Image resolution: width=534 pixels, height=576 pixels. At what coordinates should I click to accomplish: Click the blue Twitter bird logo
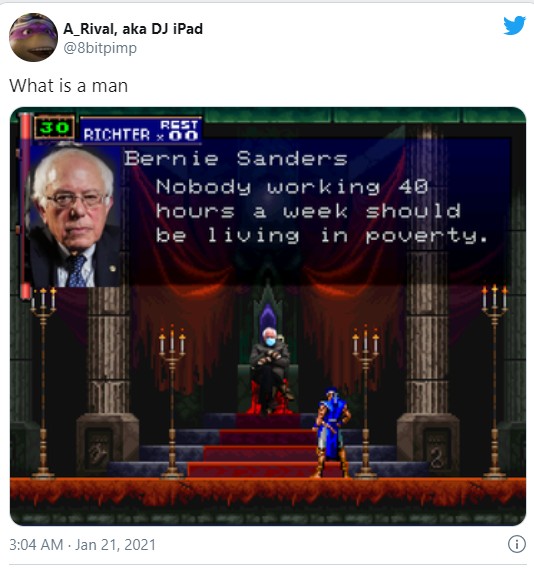(514, 25)
